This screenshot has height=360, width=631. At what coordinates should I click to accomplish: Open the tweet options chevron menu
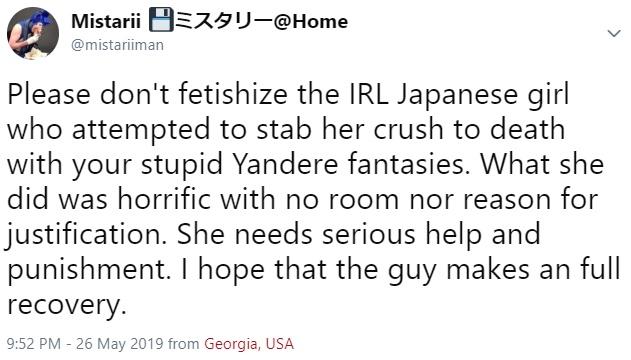pos(614,33)
